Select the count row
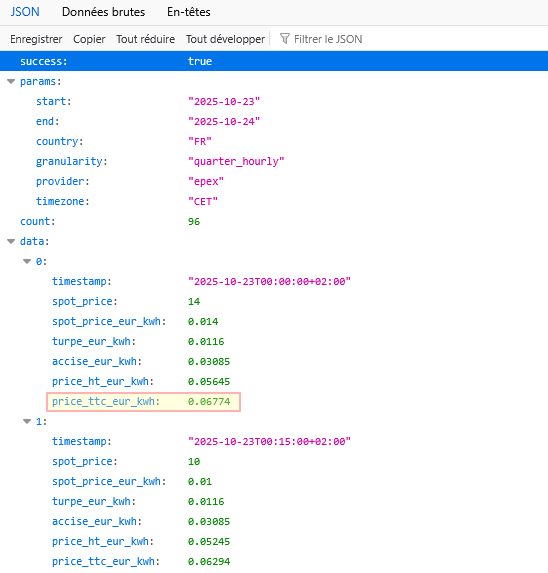The width and height of the screenshot is (548, 573). [x=274, y=221]
